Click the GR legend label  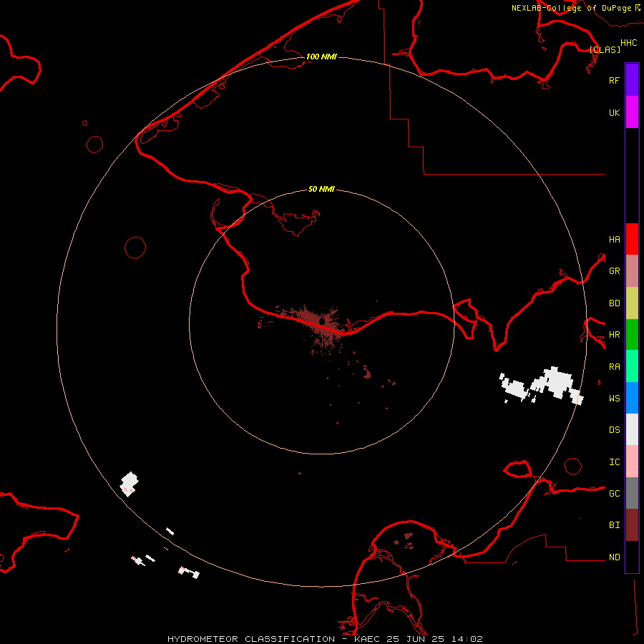point(614,271)
